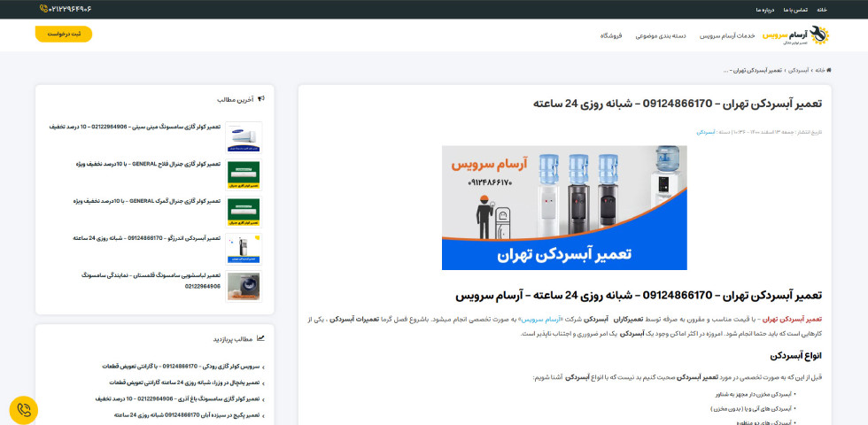Image resolution: width=868 pixels, height=425 pixels.
Task: Open the اندرزگو water cooler repair thumbnail
Action: 244,249
